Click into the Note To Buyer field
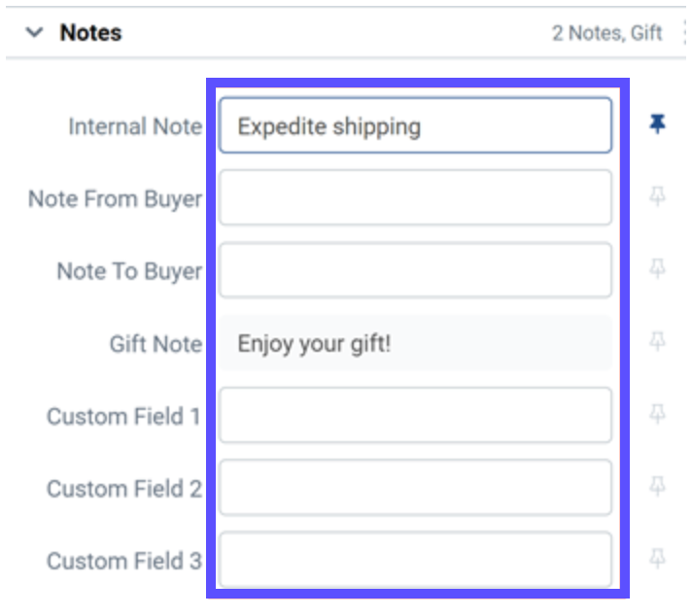This screenshot has height=616, width=692. pyautogui.click(x=415, y=270)
